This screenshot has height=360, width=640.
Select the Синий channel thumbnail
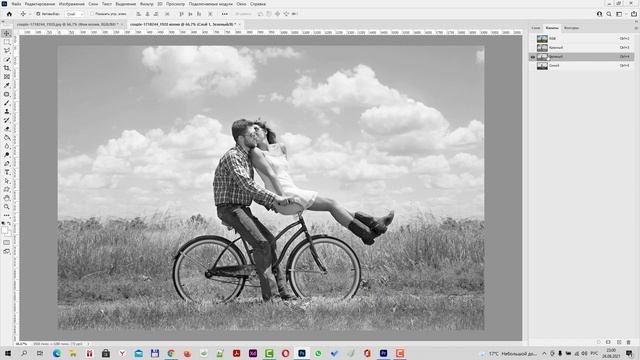point(542,66)
